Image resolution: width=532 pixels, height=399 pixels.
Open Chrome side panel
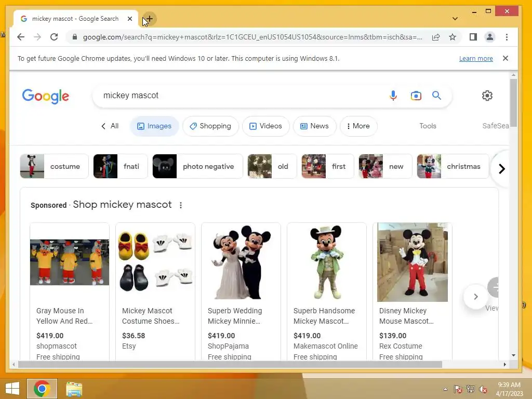473,37
